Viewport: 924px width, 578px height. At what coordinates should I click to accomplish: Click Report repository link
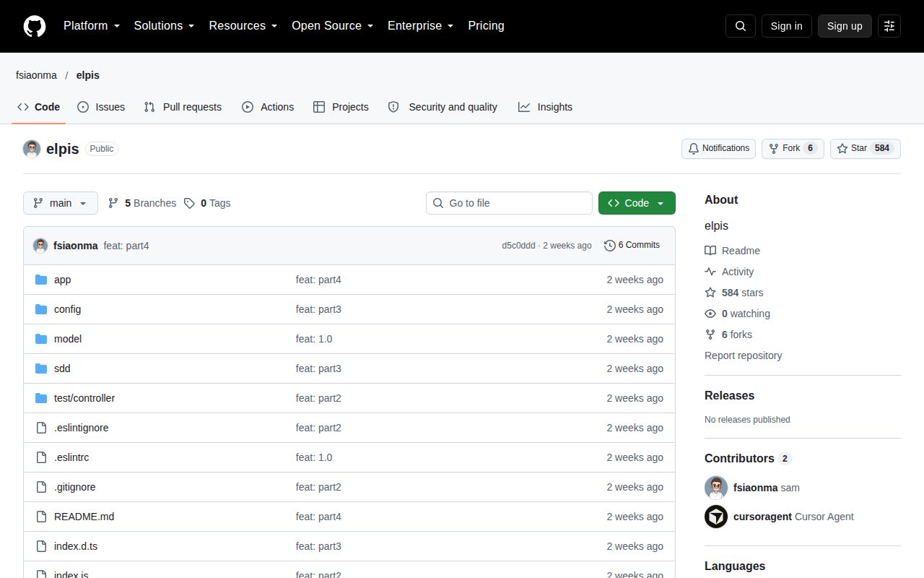pos(743,355)
